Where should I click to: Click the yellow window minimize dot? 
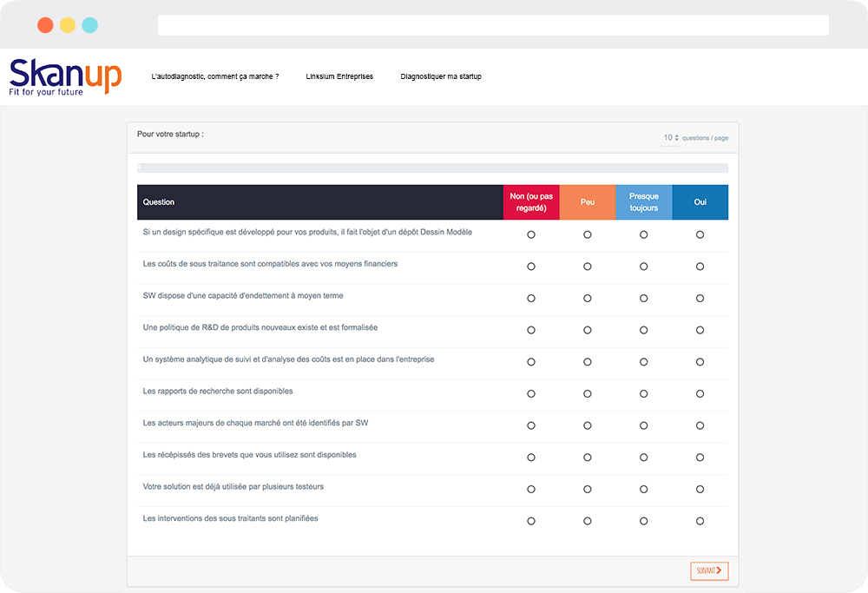(x=68, y=25)
